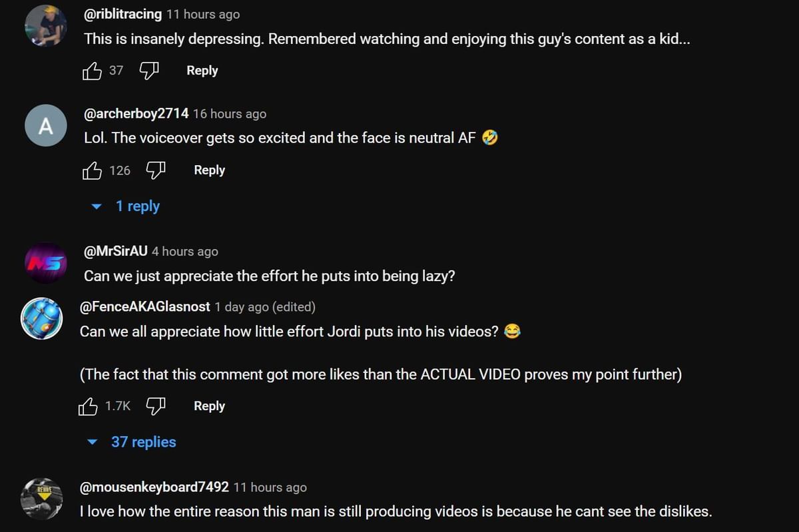Reply to @FenceAKAGlasnost's comment
The height and width of the screenshot is (532, 799).
click(209, 406)
